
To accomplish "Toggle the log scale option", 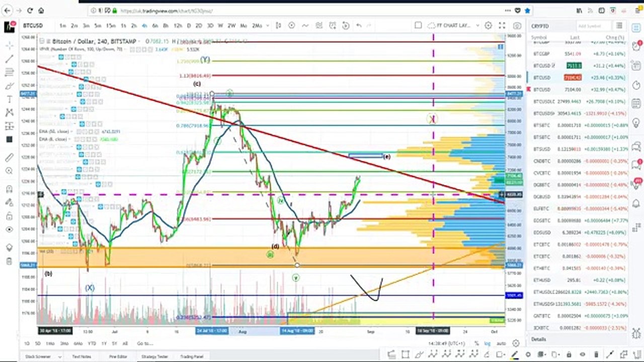I will tap(488, 343).
